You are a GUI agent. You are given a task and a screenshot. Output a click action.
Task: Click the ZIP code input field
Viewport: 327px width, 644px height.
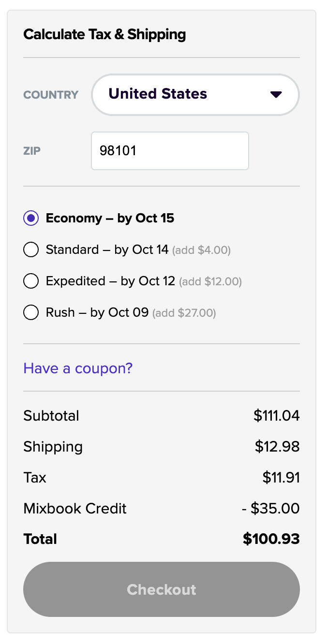tap(170, 151)
